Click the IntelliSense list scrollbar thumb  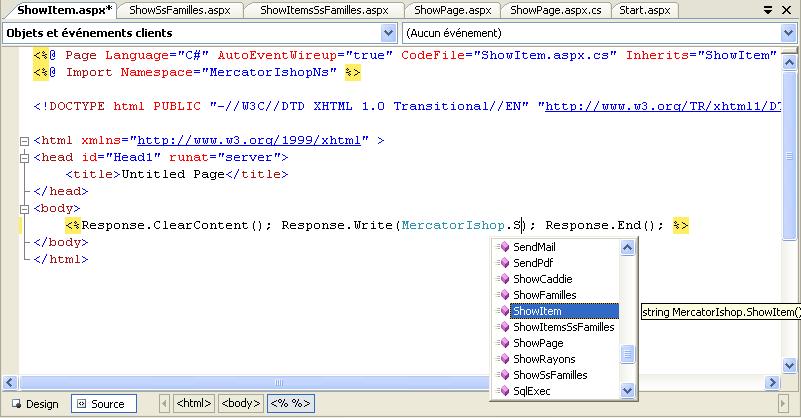coord(627,354)
